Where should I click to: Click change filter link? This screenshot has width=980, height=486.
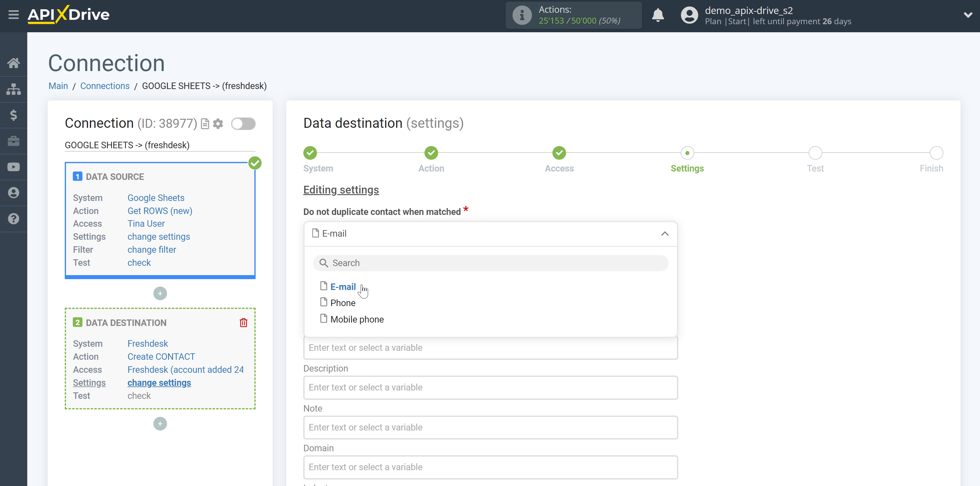click(x=152, y=249)
